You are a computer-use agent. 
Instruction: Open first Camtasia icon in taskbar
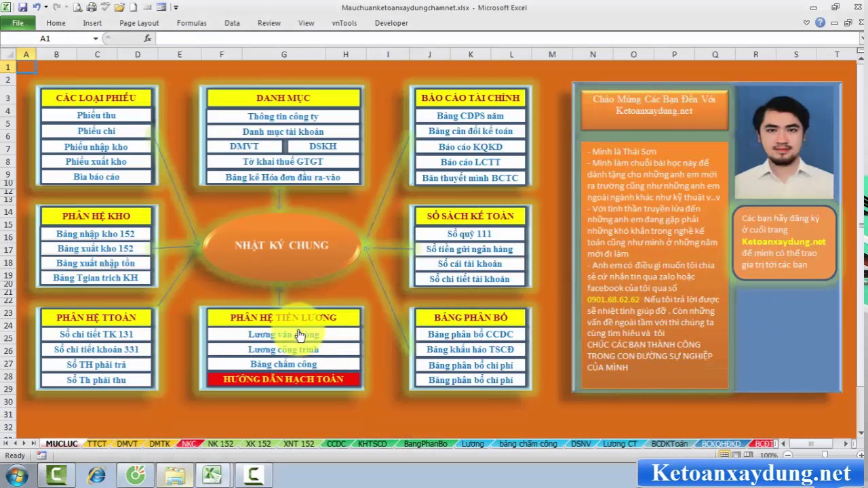[x=56, y=475]
